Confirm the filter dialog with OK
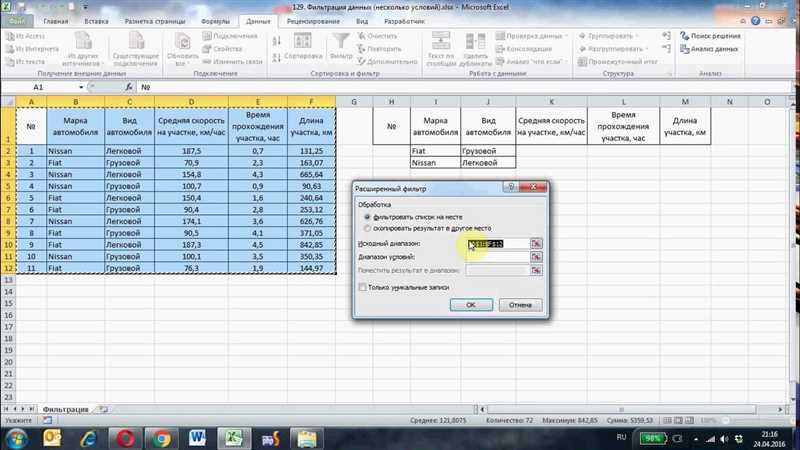This screenshot has height=450, width=800. pyautogui.click(x=471, y=305)
